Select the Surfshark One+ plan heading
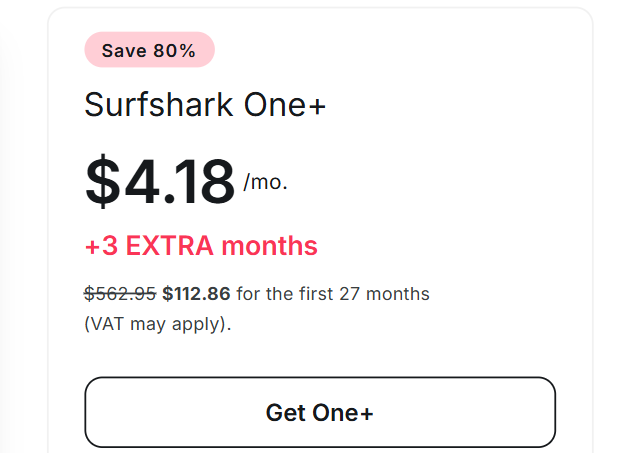 coord(205,105)
